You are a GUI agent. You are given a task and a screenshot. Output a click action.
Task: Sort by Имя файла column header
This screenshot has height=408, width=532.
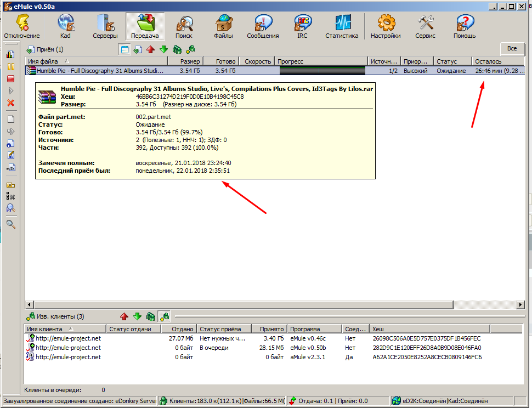click(x=97, y=61)
